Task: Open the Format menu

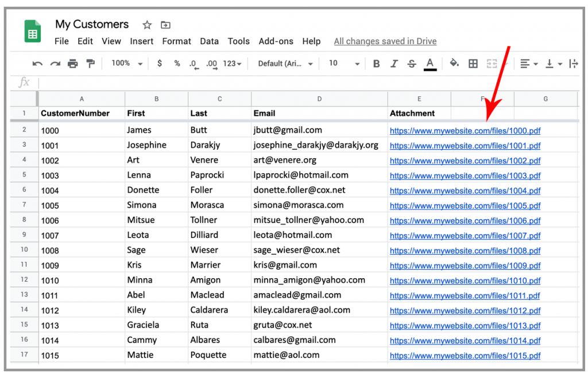Action: (x=176, y=41)
